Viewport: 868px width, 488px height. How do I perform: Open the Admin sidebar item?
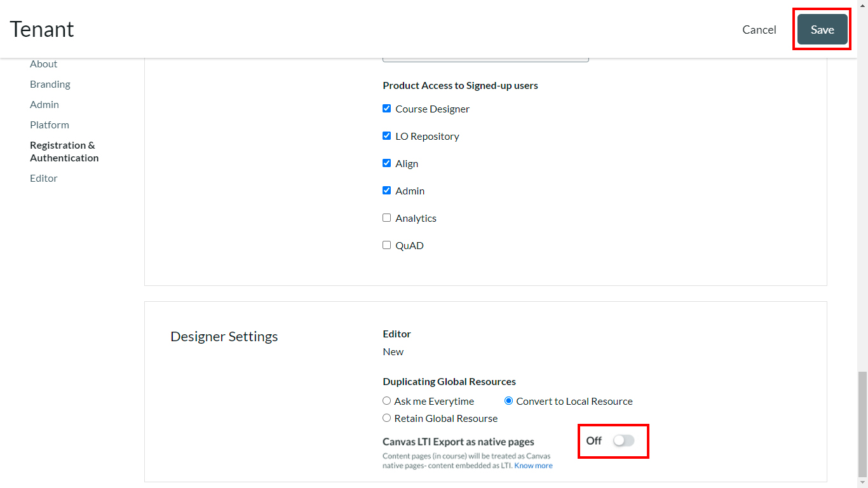pyautogui.click(x=44, y=104)
